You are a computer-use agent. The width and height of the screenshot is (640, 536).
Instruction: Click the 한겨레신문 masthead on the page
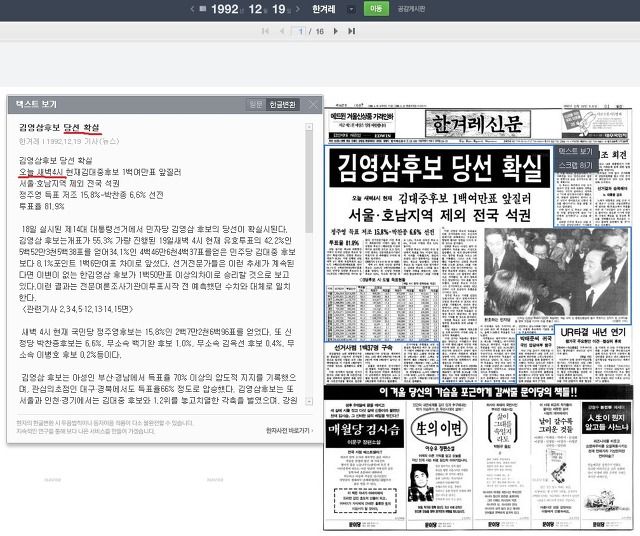pyautogui.click(x=478, y=123)
